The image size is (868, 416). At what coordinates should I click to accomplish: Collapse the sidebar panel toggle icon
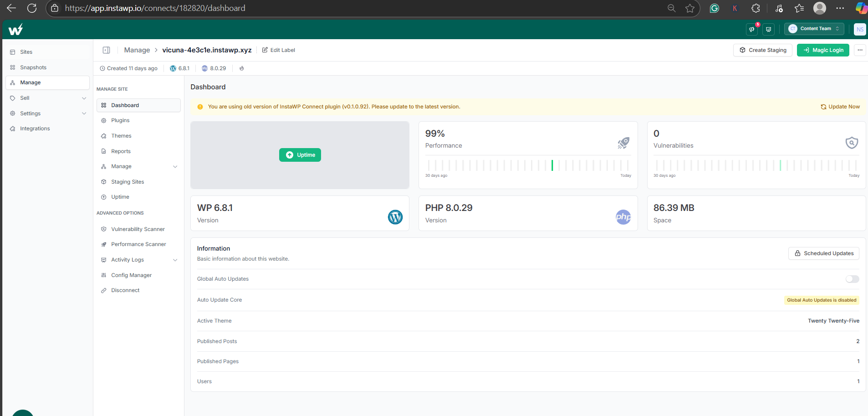coord(107,50)
